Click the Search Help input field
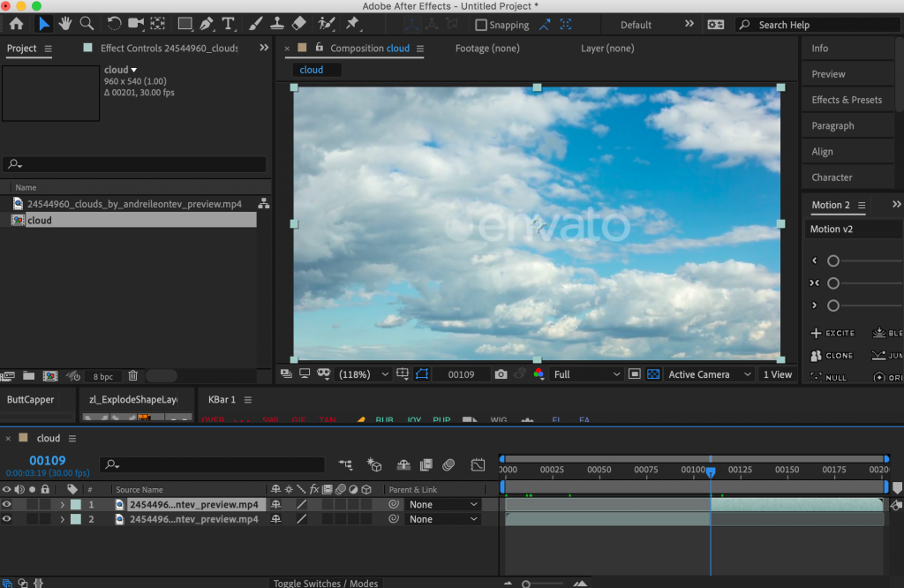The image size is (904, 588). [x=821, y=25]
